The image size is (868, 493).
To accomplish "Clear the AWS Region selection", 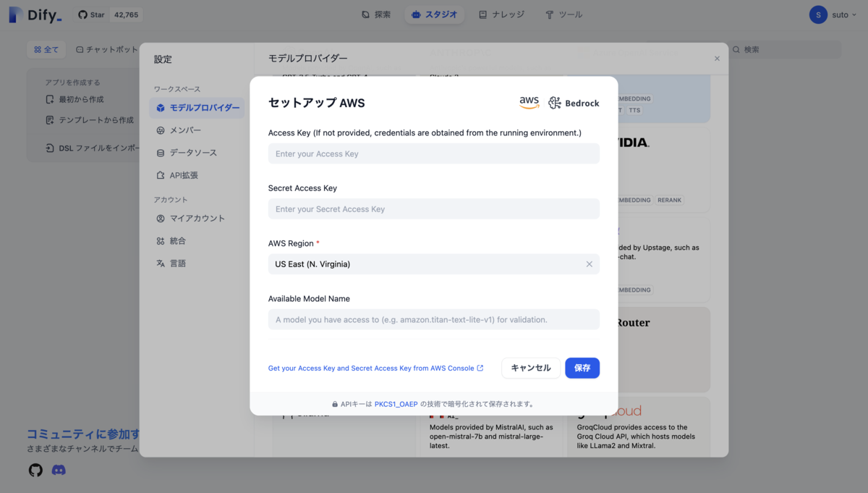I will point(589,264).
